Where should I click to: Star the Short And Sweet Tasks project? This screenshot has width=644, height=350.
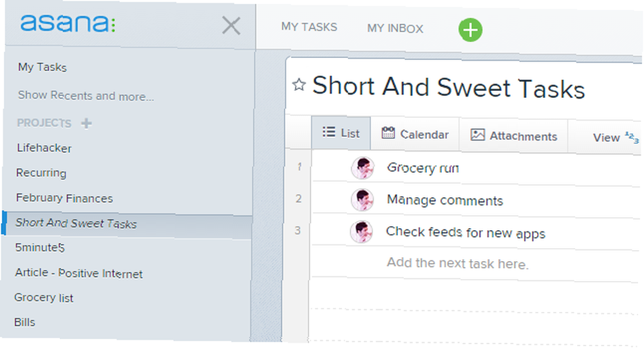click(x=299, y=84)
